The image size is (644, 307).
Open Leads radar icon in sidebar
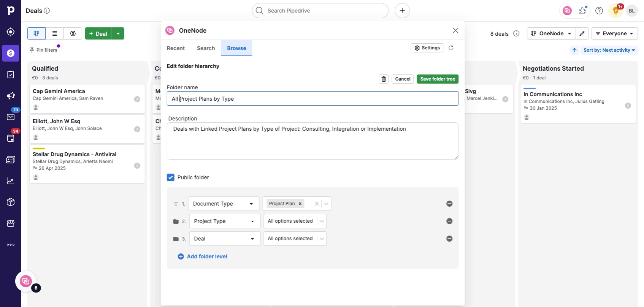pos(11,32)
